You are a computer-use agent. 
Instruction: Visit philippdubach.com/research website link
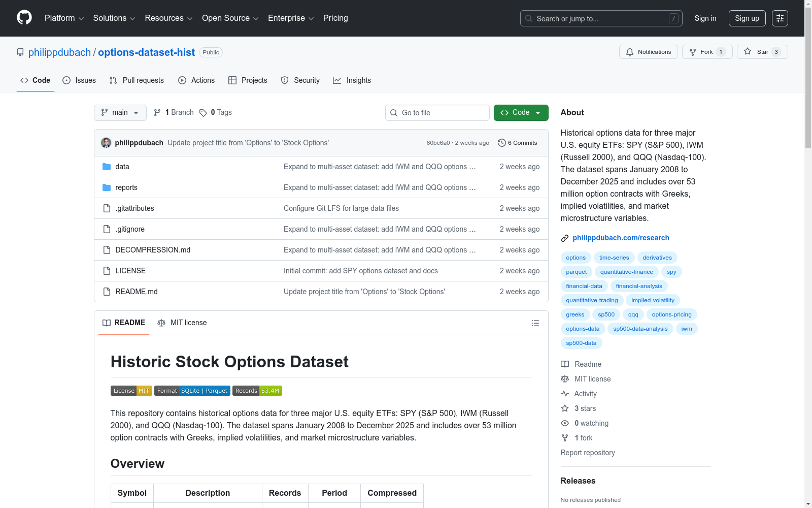621,238
